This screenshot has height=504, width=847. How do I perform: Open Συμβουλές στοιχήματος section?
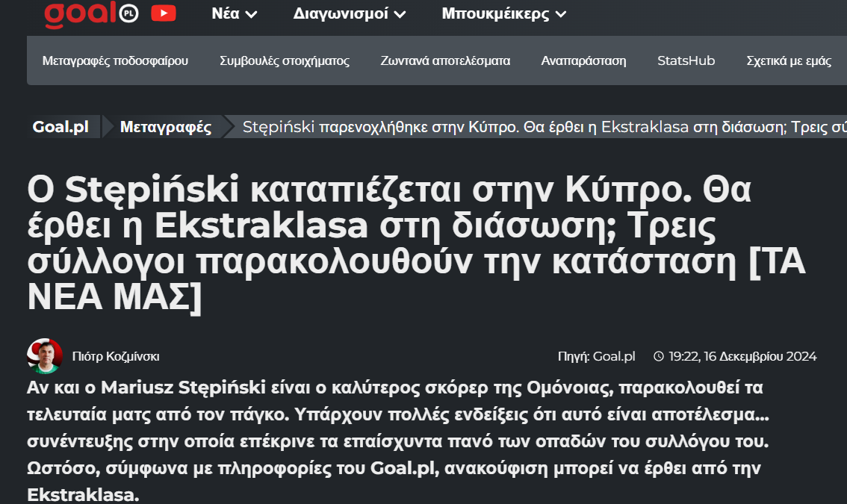pyautogui.click(x=285, y=60)
